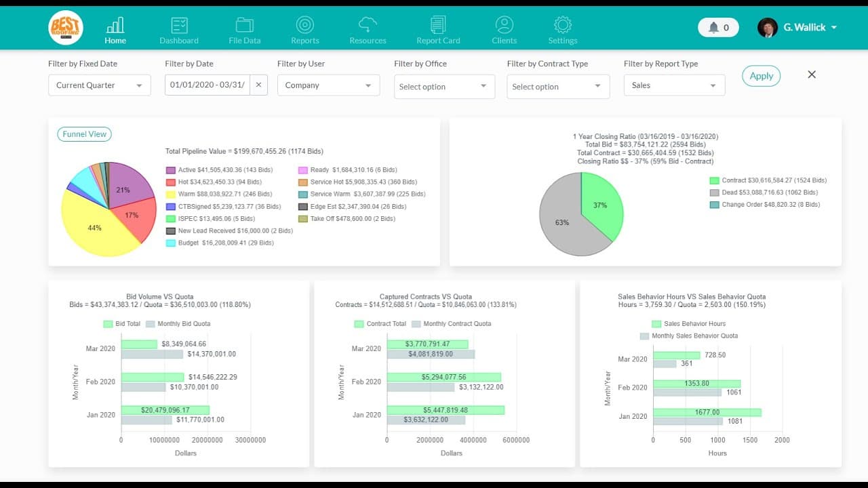Expand the Filter by Report Type dropdown
Image resolution: width=868 pixels, height=488 pixels.
673,85
